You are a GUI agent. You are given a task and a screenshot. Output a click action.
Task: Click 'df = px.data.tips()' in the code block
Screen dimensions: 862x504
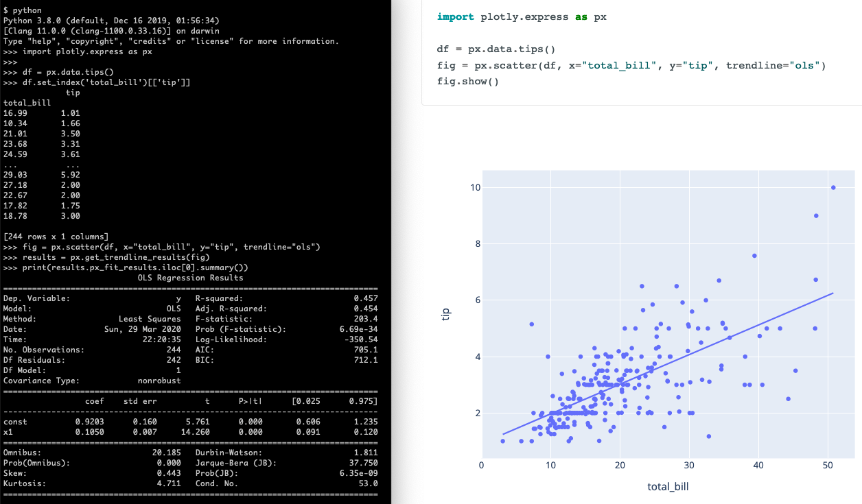pos(496,50)
